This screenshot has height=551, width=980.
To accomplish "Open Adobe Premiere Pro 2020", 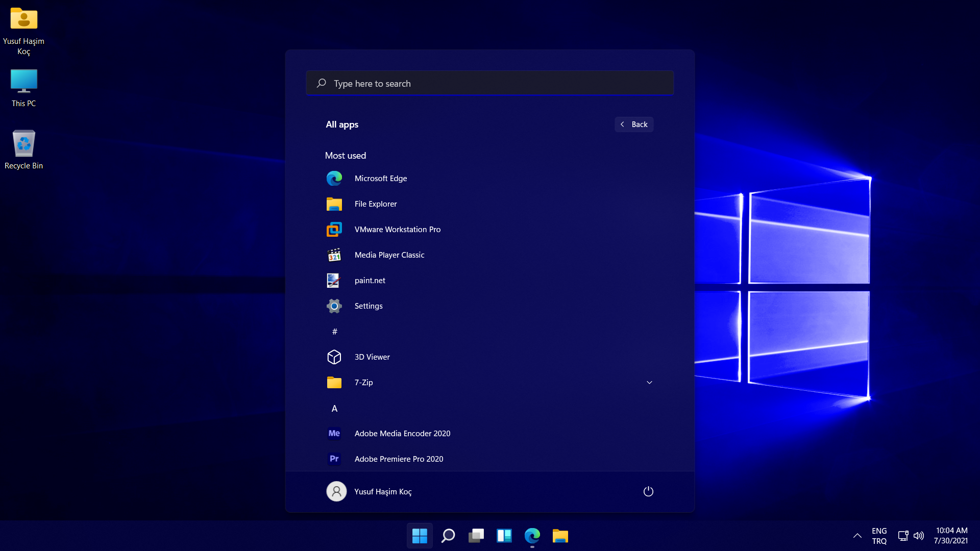I will (398, 459).
